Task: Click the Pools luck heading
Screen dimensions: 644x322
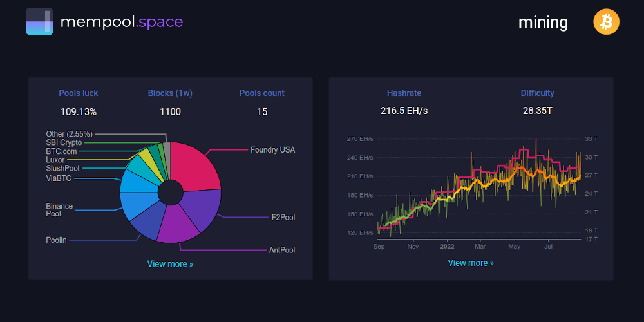Action: click(79, 93)
